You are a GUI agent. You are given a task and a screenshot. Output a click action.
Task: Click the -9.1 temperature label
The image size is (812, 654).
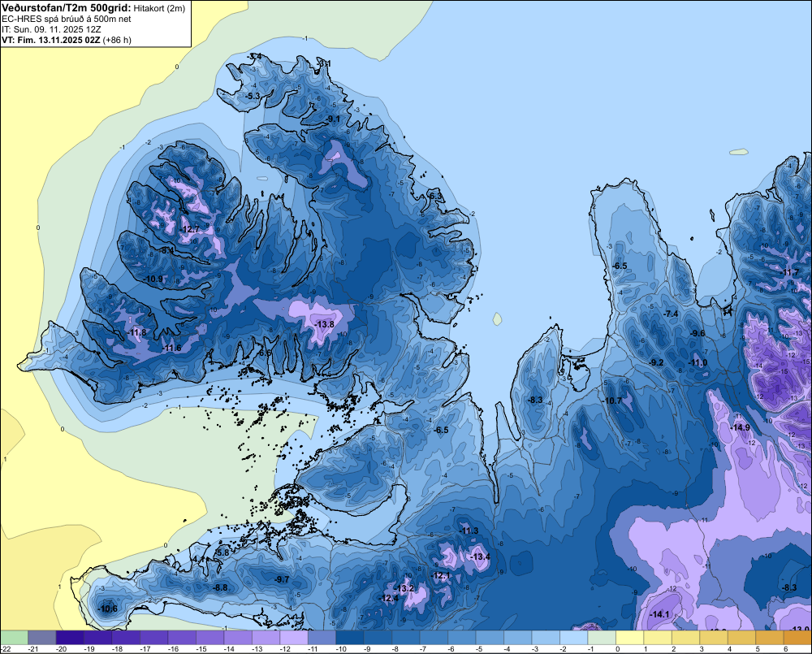click(334, 119)
